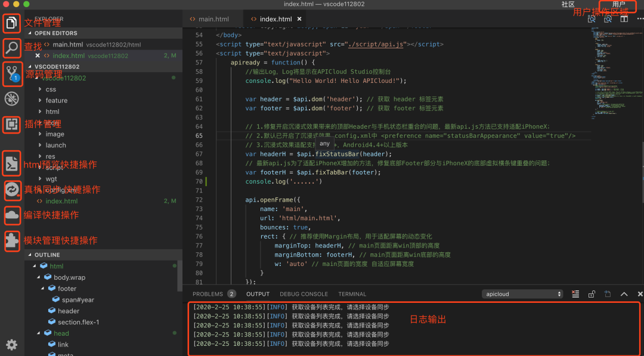Collapse the head node in Outline
This screenshot has height=356, width=644.
[39, 333]
